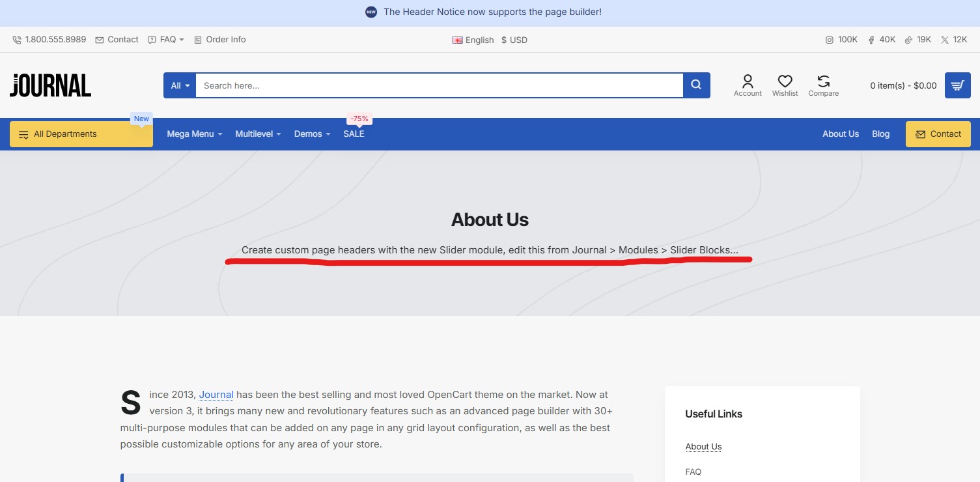Click the 1.800.555.8989 phone number
This screenshot has height=482, width=980.
(x=55, y=40)
